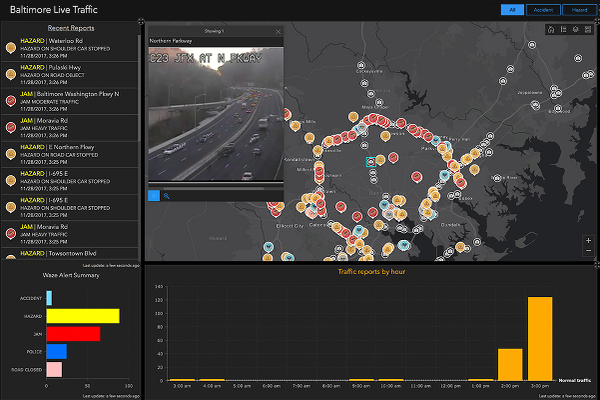Screen dimensions: 600x400
Task: Click the Northern Parkway camera image
Action: pos(214,115)
